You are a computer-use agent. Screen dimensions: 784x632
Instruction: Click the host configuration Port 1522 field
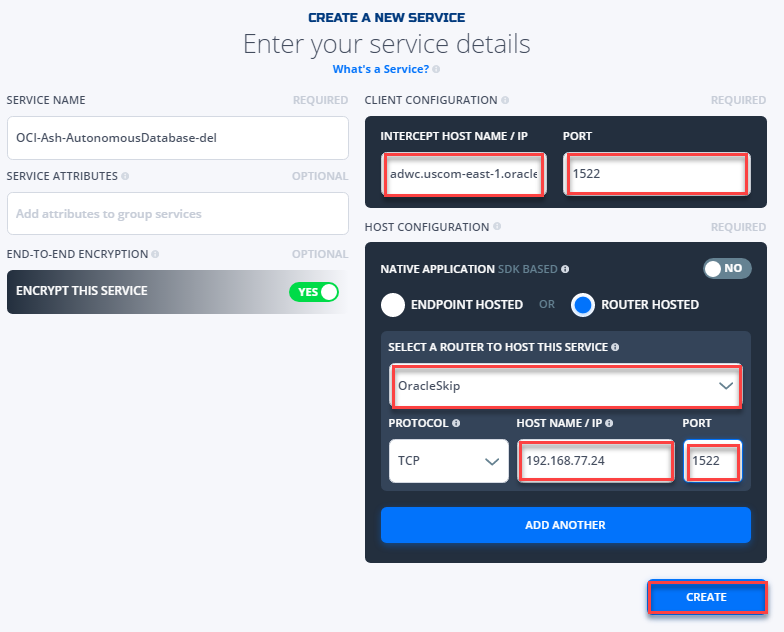point(712,460)
